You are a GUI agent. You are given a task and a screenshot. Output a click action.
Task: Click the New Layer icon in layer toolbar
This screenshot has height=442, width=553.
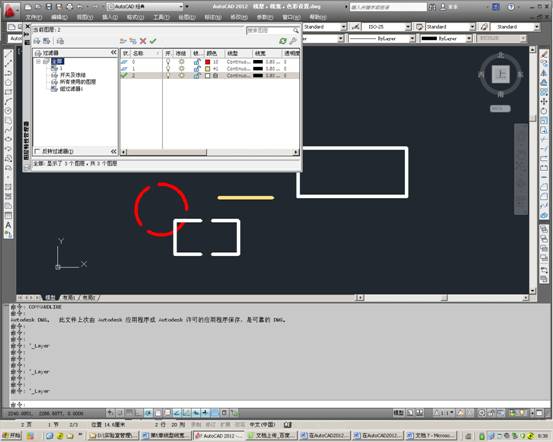click(123, 41)
